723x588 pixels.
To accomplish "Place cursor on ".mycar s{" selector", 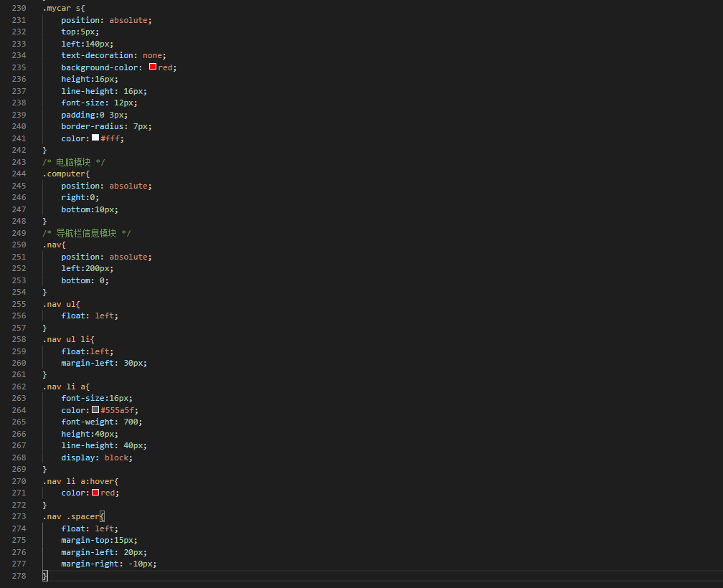I will click(64, 9).
